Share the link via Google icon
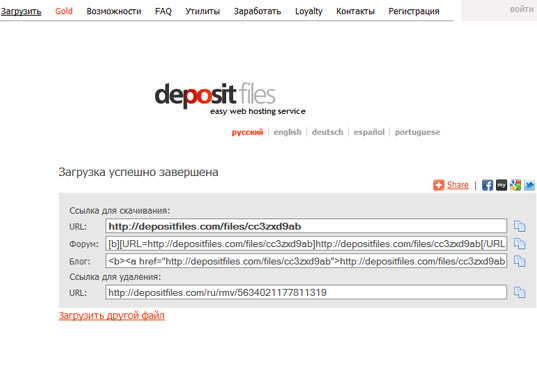The width and height of the screenshot is (537, 382). [515, 185]
